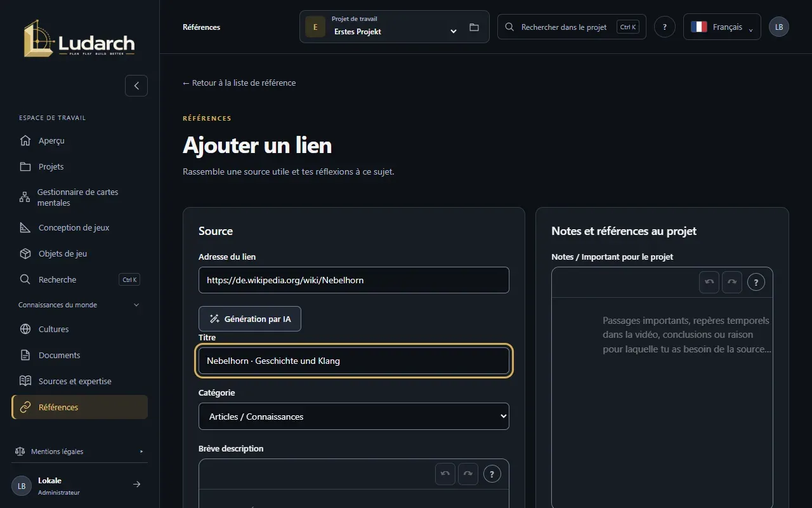Click the Titre input field

pyautogui.click(x=354, y=361)
